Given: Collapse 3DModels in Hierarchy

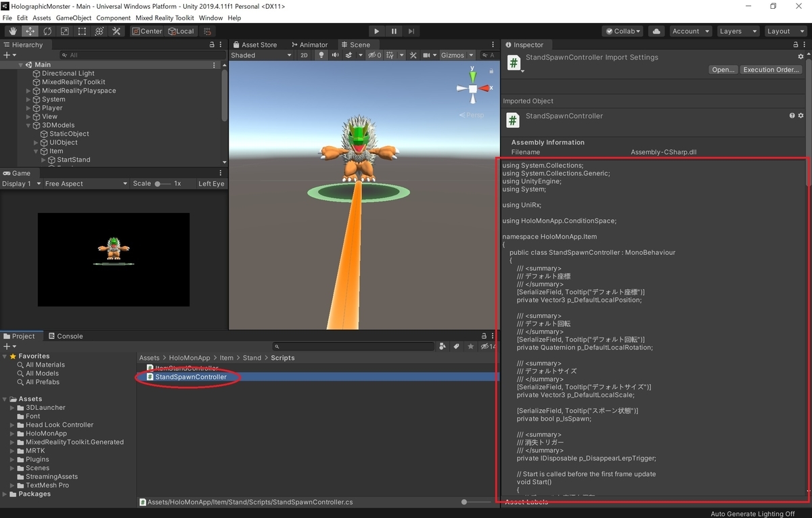Looking at the screenshot, I should pyautogui.click(x=28, y=125).
